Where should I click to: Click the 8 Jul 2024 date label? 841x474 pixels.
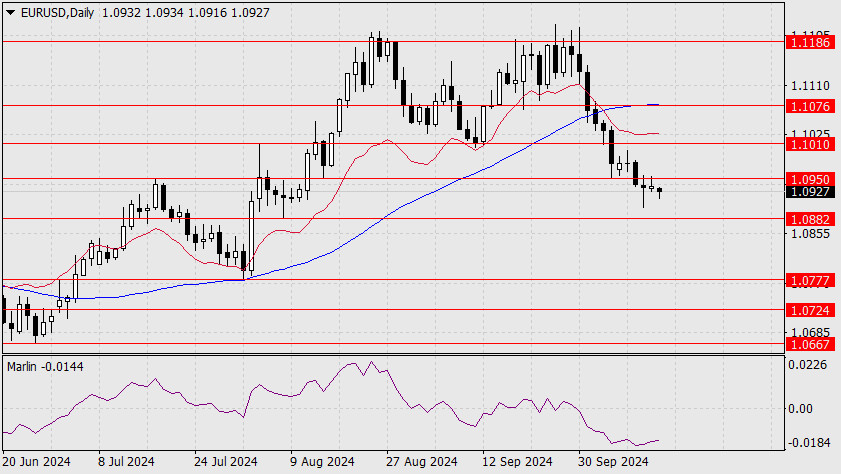(x=126, y=462)
